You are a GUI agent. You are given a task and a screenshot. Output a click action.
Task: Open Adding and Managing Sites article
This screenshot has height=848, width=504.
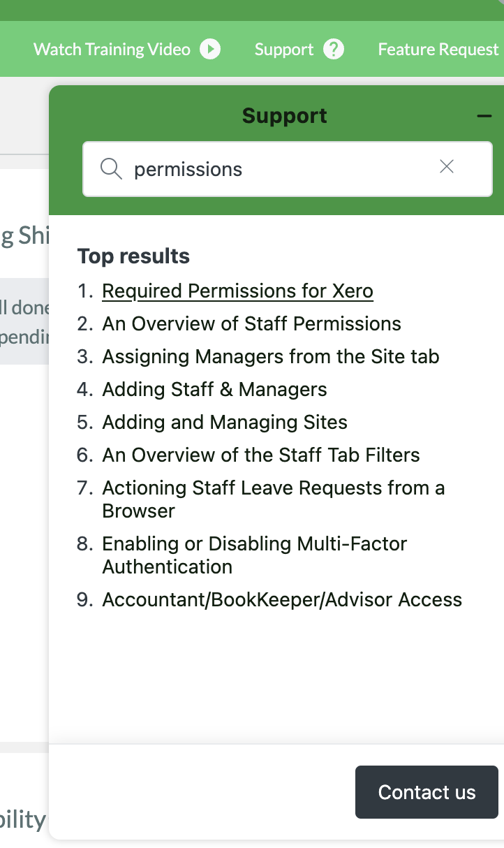[225, 422]
